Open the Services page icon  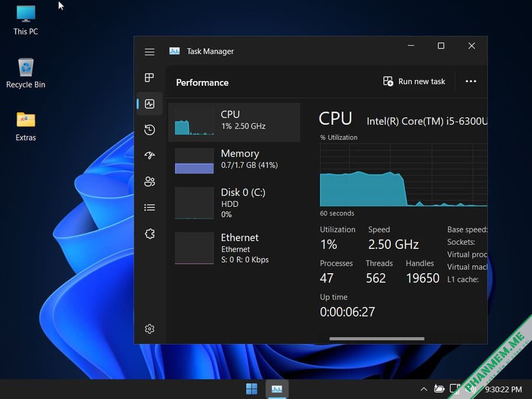tap(150, 233)
